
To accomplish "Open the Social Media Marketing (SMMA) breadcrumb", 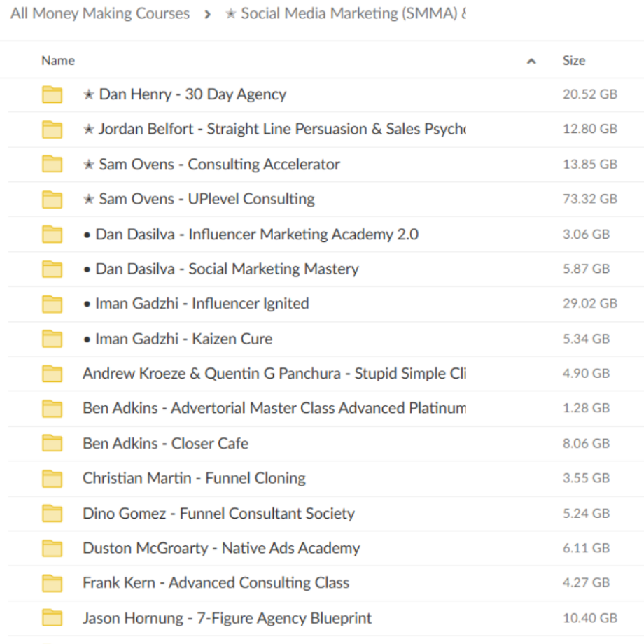I will [346, 13].
